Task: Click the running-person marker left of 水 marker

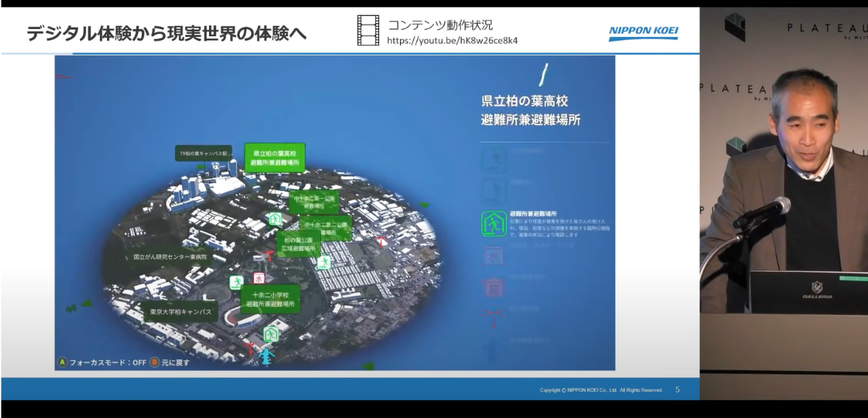Action: coord(235,281)
